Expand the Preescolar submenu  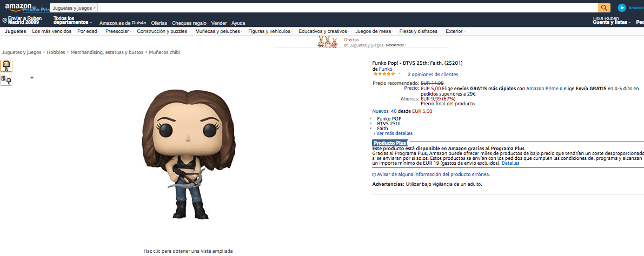coord(118,31)
